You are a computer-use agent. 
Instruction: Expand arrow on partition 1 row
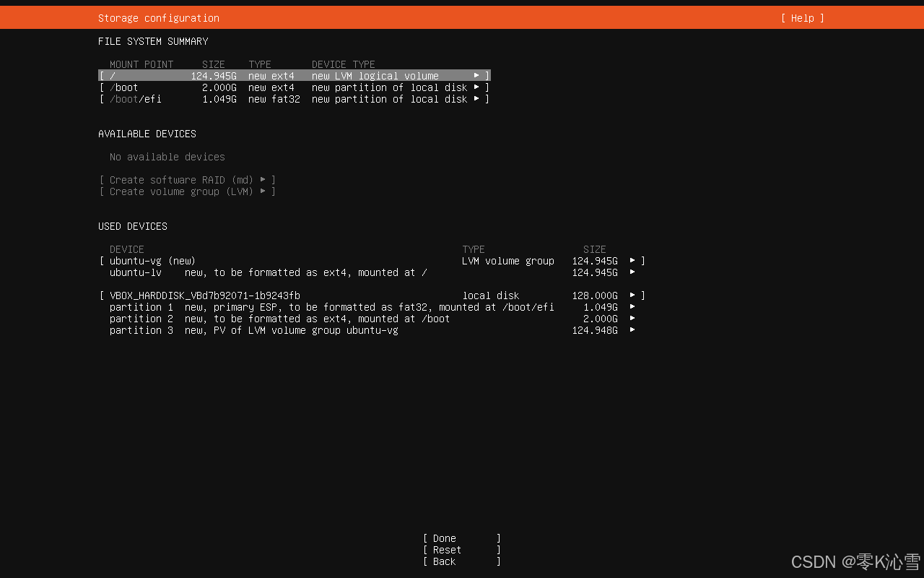pos(632,307)
